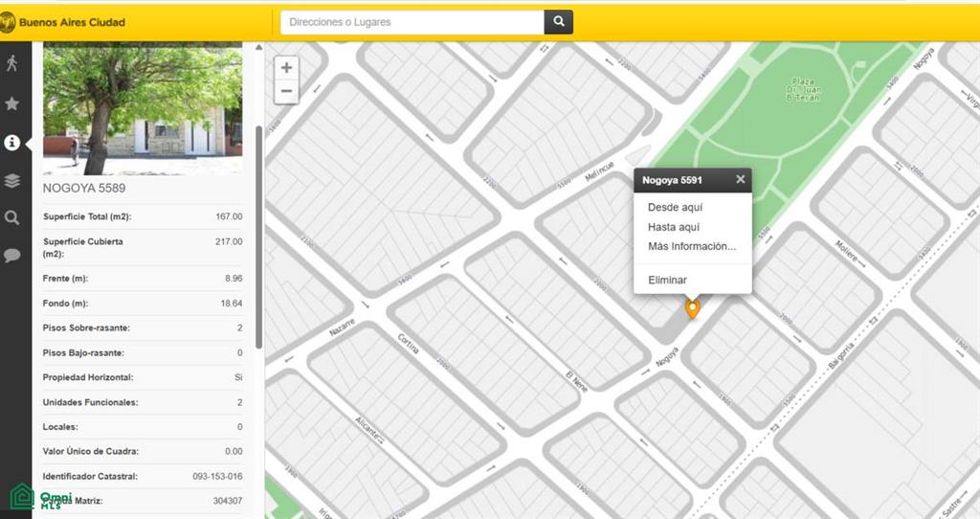
Task: Click the Buenos Aires Ciudad logo
Action: coord(63,23)
